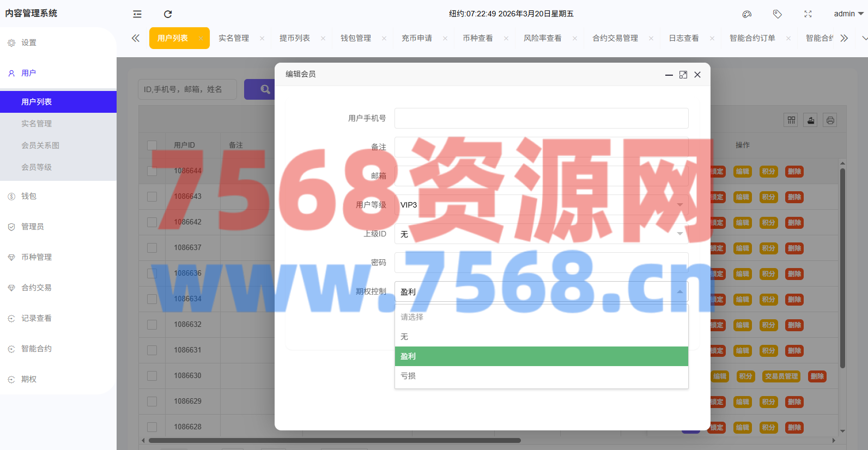
Task: Switch to the 钱包管理 tab
Action: tap(356, 38)
